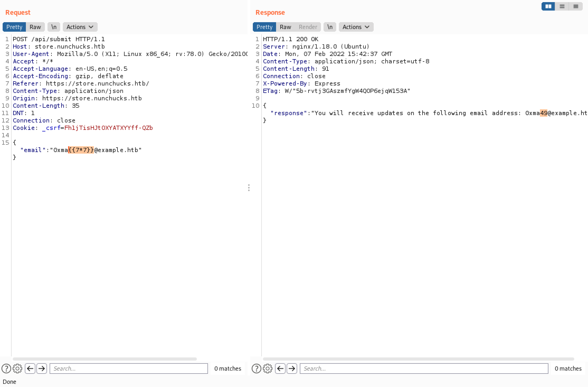The width and height of the screenshot is (588, 387).
Task: Switch Request view to Pretty tab
Action: coord(14,27)
